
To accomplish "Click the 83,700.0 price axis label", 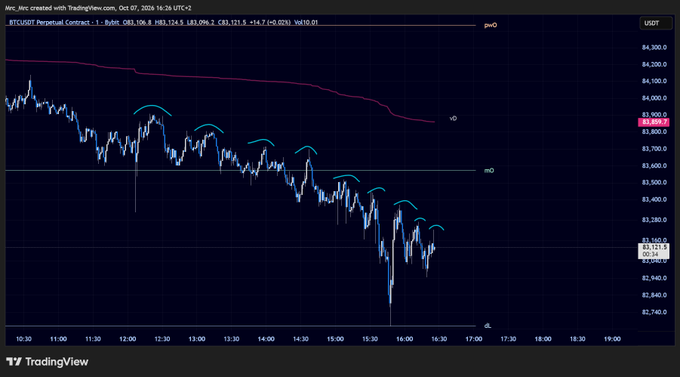I will tap(654, 149).
